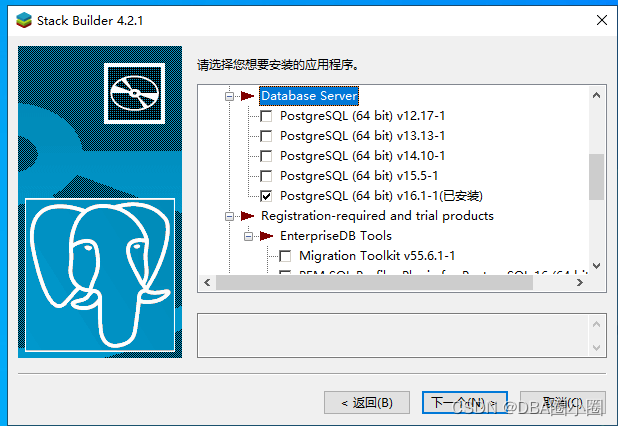Screen dimensions: 618x426
Task: Check PostgreSQL (64 bit) v12.17-1 checkbox
Action: 266,116
